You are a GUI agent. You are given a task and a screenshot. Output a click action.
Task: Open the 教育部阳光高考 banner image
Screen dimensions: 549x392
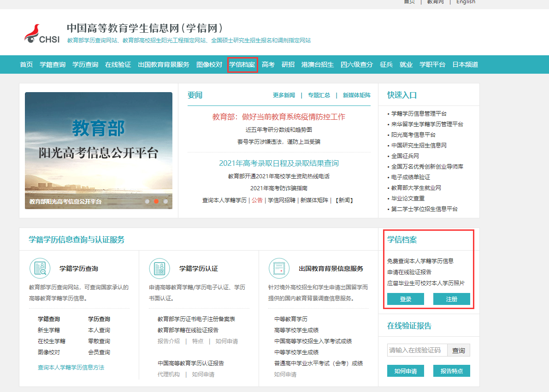pyautogui.click(x=99, y=147)
